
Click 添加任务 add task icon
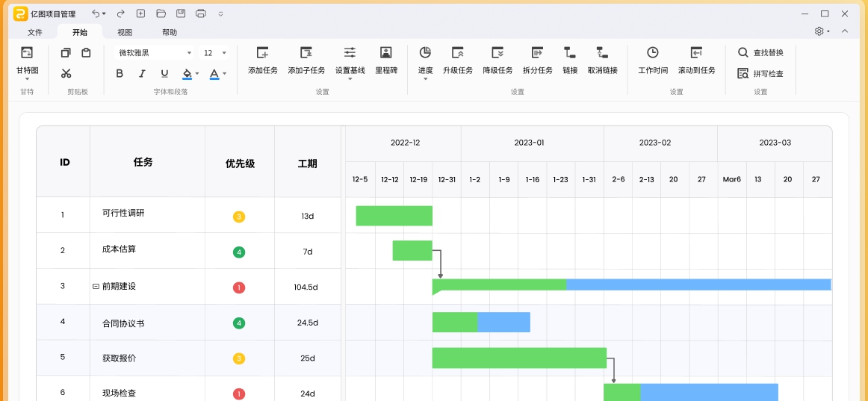pyautogui.click(x=262, y=53)
